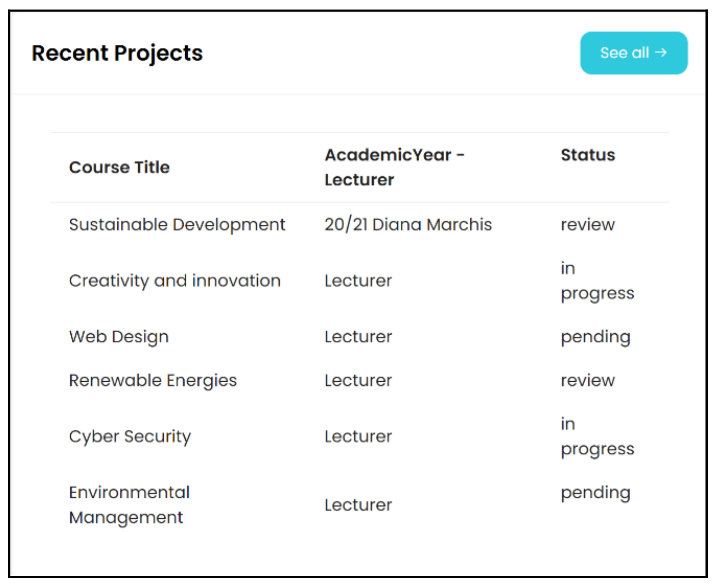Click the AcademicYear - Lecturer column header
This screenshot has height=588, width=720.
pyautogui.click(x=394, y=167)
